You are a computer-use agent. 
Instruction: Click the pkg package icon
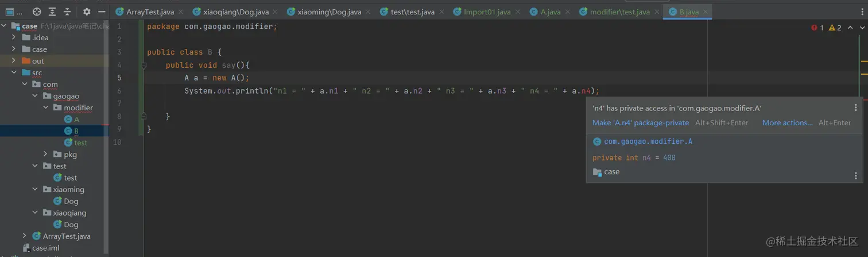click(x=57, y=154)
